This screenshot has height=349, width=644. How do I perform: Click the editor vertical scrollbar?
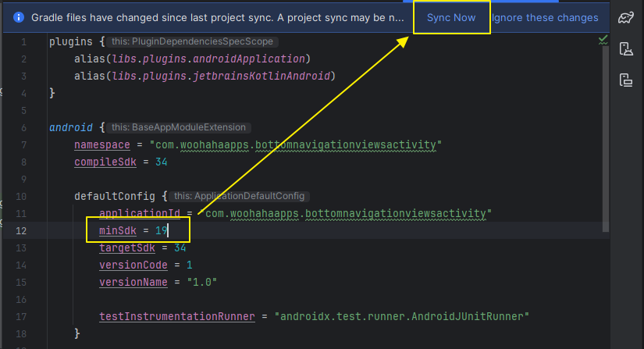[606, 139]
